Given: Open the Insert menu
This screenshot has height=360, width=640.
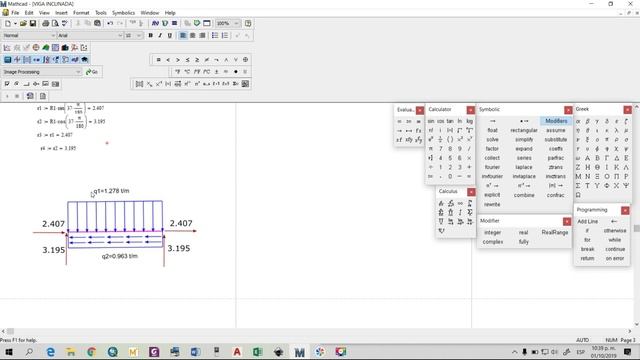Looking at the screenshot, I should pos(61,13).
